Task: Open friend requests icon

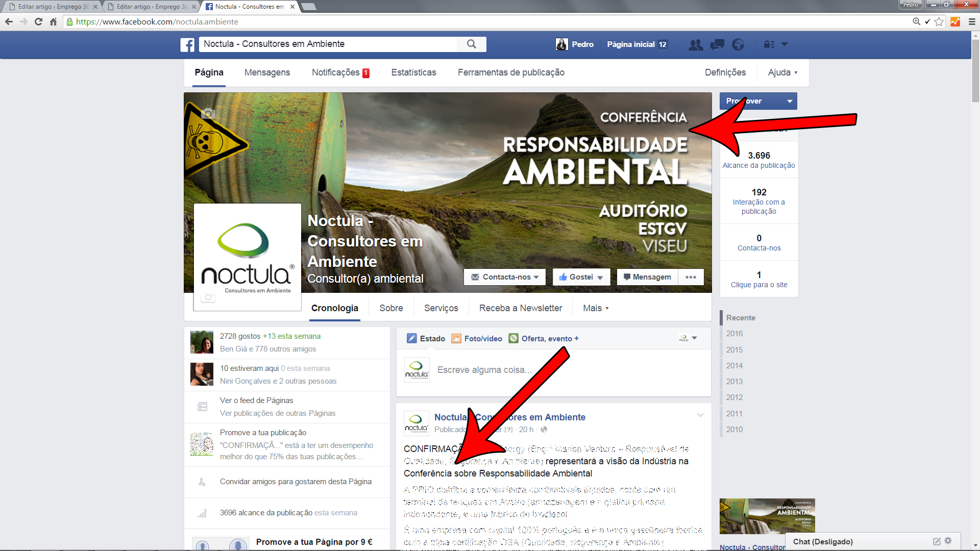Action: tap(695, 44)
